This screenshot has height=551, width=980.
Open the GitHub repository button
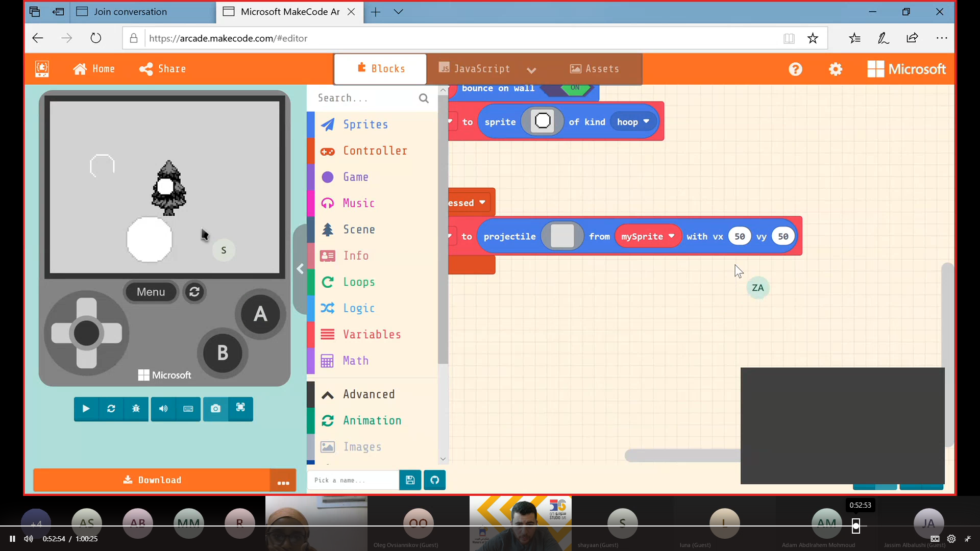click(435, 480)
